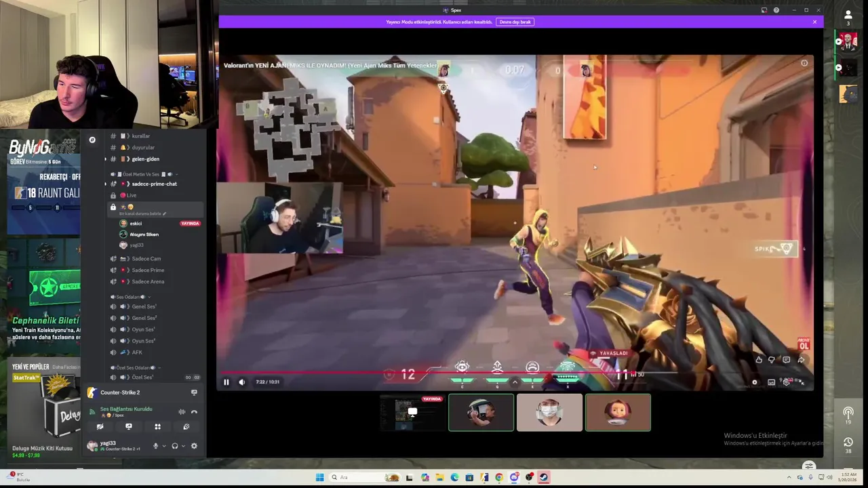Image resolution: width=868 pixels, height=488 pixels.
Task: Open headphone output options chevron
Action: (183, 446)
